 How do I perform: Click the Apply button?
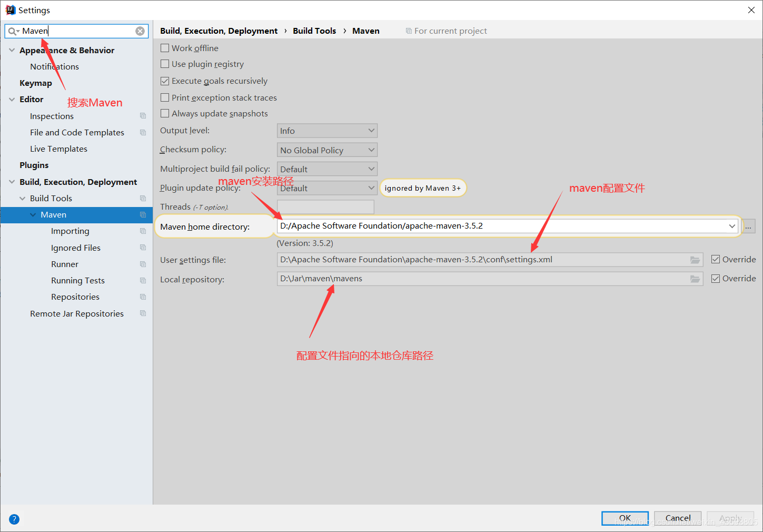point(730,518)
